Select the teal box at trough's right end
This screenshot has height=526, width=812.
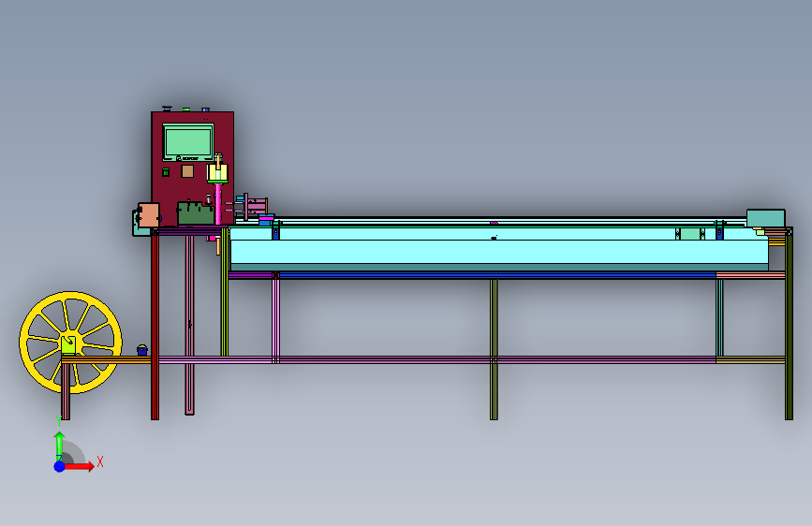[x=765, y=218]
